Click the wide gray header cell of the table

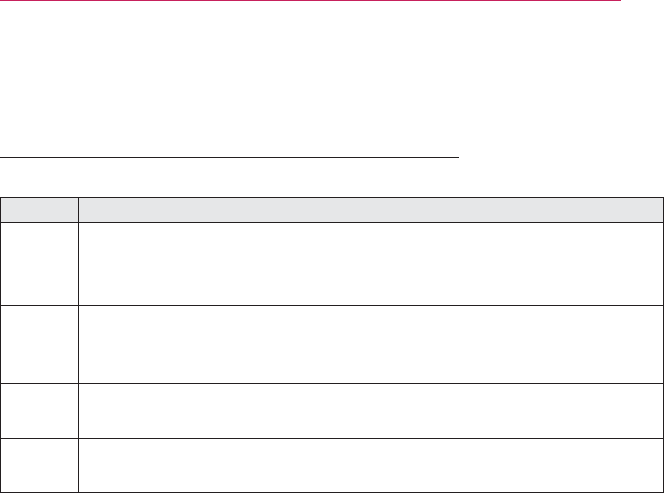tap(371, 210)
